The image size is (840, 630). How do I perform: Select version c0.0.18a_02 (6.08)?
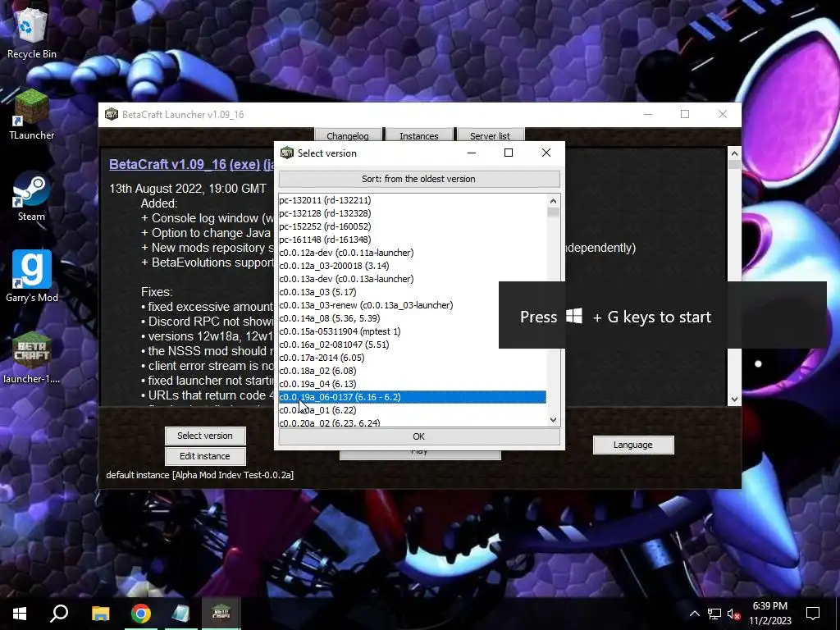point(412,371)
